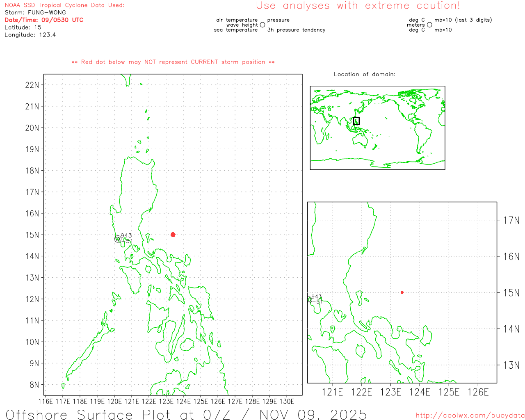Screen dimensions: 525x420
Task: Click the red storm dot on the main map
Action: [173, 235]
